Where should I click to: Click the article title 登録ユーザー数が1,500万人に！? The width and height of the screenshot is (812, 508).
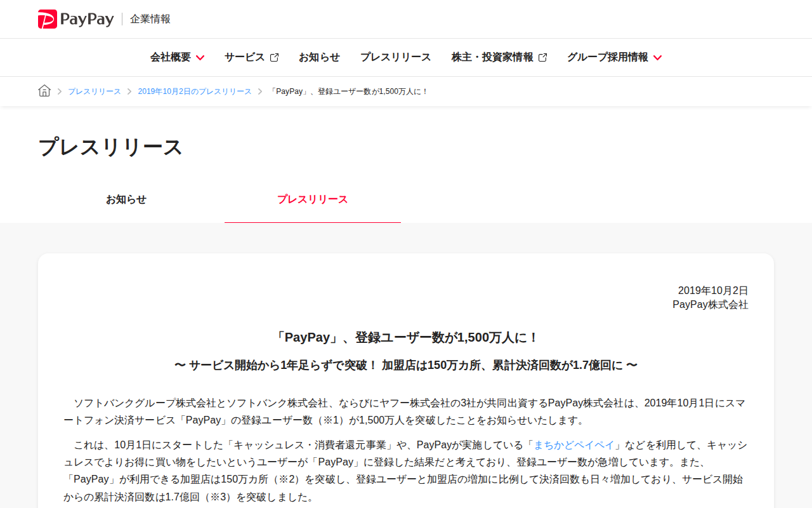tap(406, 338)
